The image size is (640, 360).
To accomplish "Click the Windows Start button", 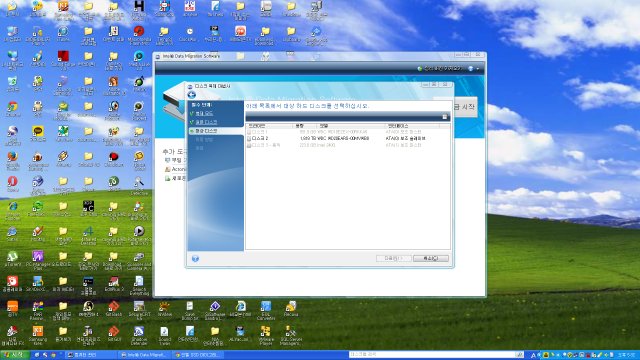I will coord(14,355).
